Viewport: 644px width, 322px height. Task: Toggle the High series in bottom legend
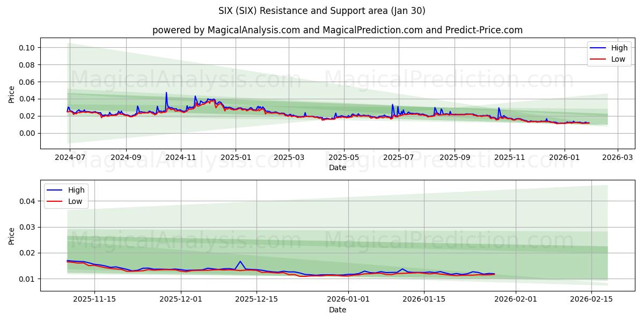(x=75, y=189)
